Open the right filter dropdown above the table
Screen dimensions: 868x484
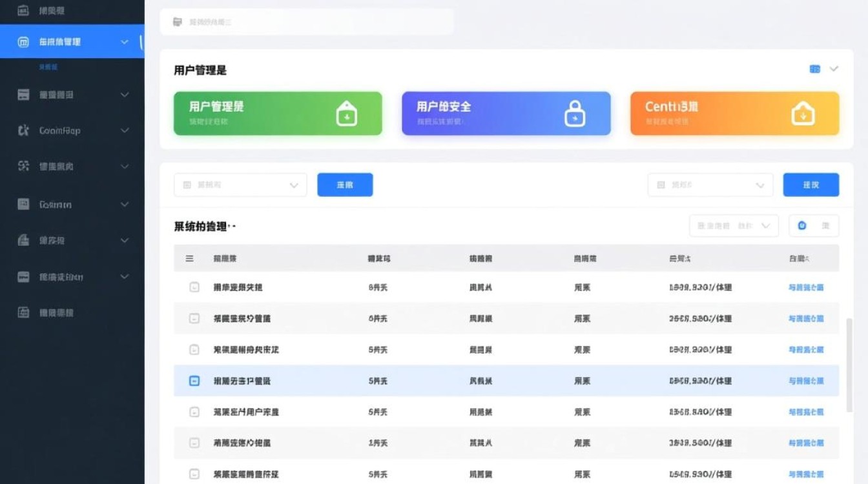[710, 185]
